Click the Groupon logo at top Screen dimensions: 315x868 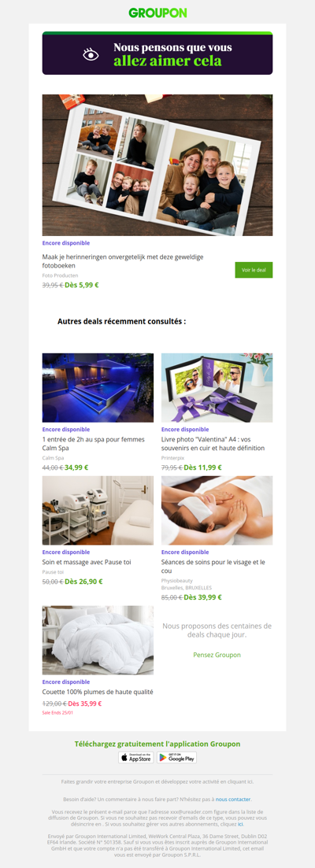click(x=157, y=12)
